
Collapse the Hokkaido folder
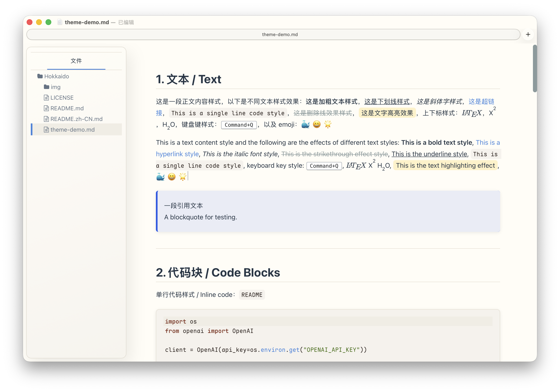point(57,76)
